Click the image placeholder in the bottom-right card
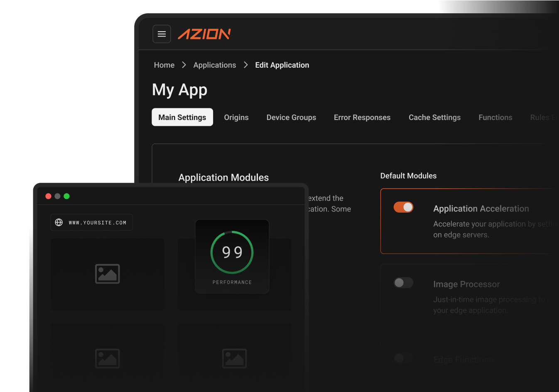 pos(234,358)
